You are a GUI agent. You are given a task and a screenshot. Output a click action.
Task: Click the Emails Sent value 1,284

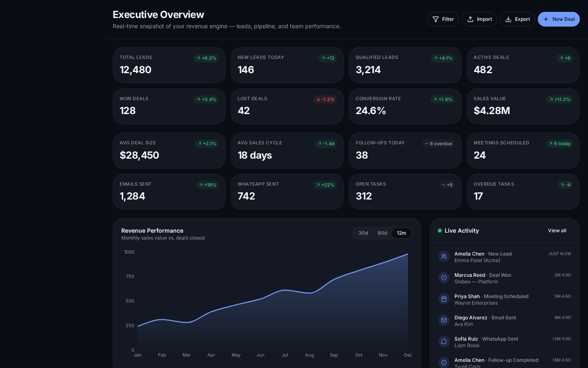pos(132,196)
